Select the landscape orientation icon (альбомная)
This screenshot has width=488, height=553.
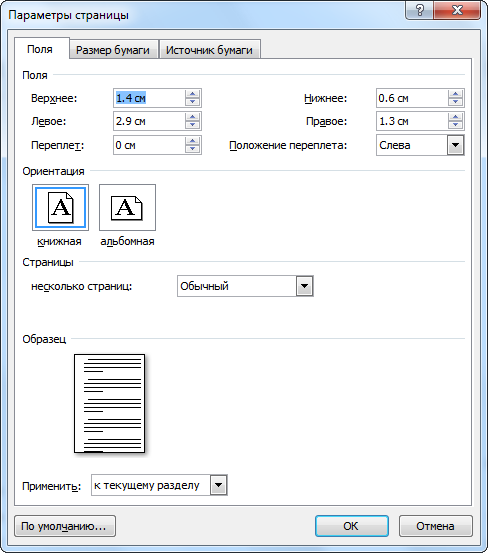click(127, 207)
